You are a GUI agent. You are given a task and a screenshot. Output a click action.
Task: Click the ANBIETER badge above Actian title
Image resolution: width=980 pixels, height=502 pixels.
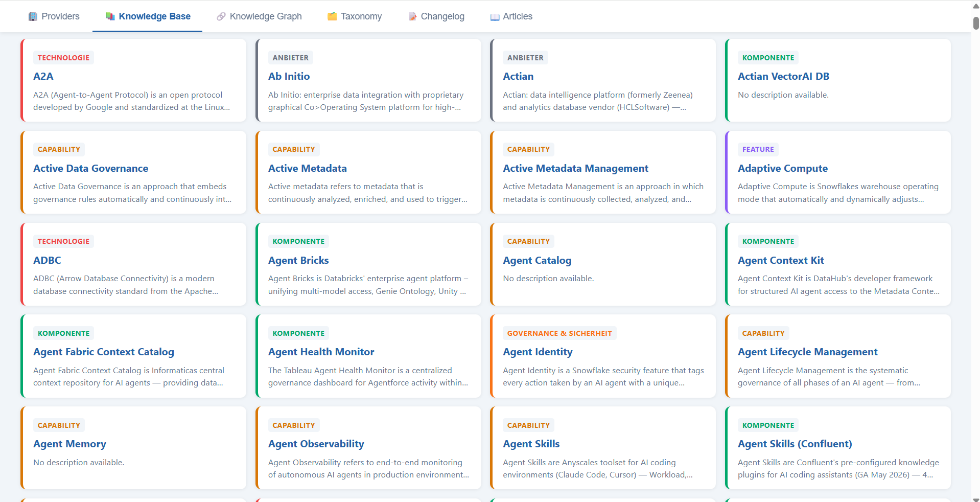click(x=525, y=58)
